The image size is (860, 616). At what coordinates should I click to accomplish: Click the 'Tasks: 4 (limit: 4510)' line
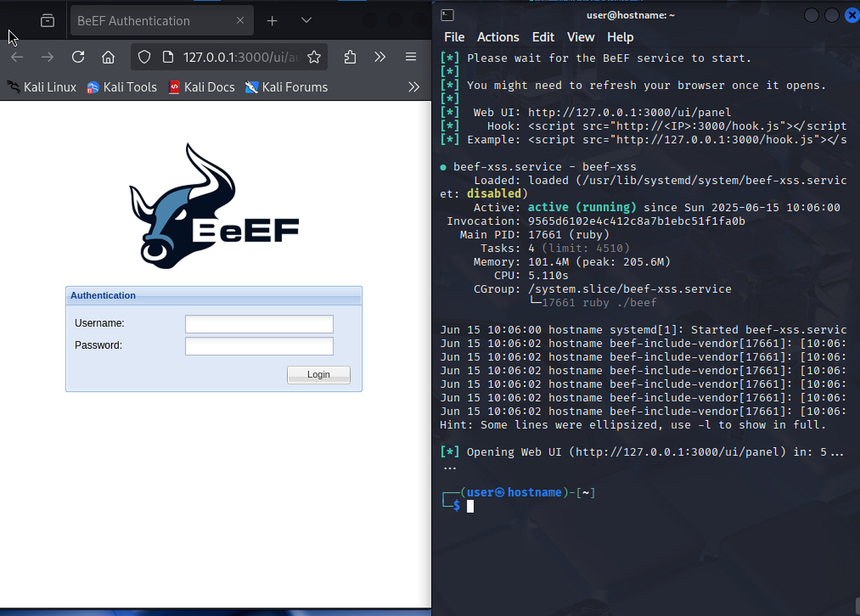pos(555,248)
